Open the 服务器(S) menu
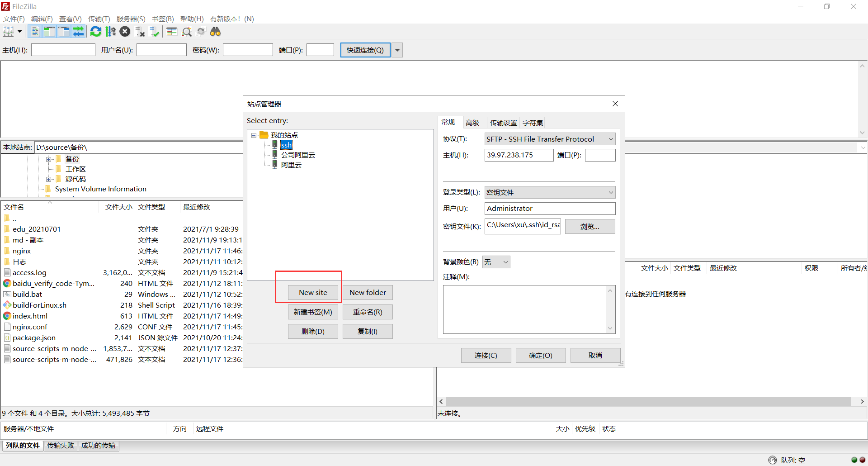868x466 pixels. tap(131, 19)
